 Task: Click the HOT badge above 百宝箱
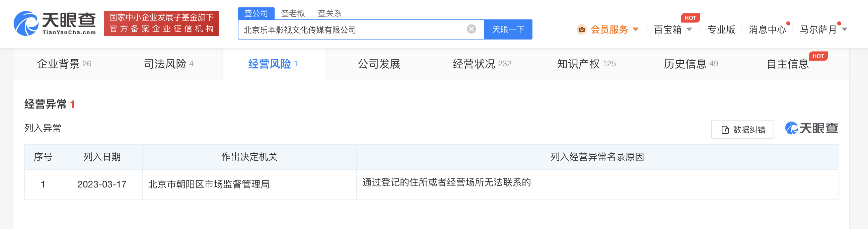691,18
